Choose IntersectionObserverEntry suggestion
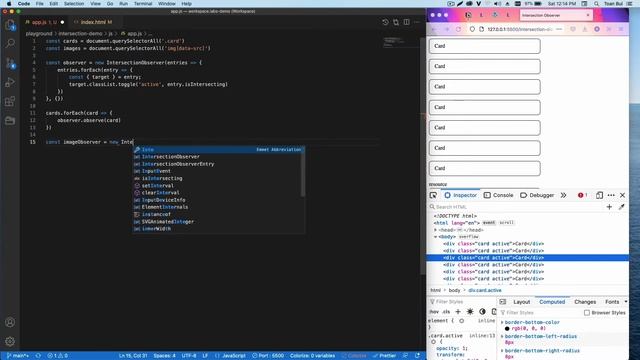 218,164
